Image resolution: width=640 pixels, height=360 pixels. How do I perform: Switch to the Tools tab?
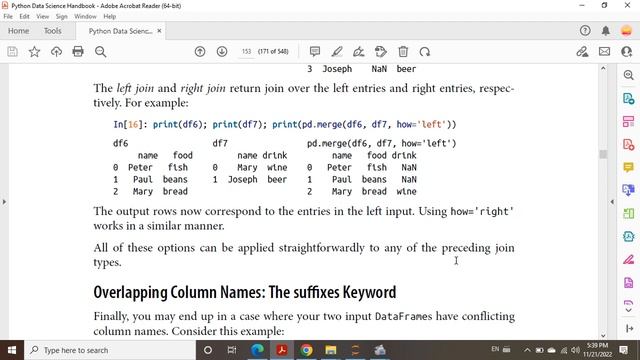pyautogui.click(x=53, y=31)
